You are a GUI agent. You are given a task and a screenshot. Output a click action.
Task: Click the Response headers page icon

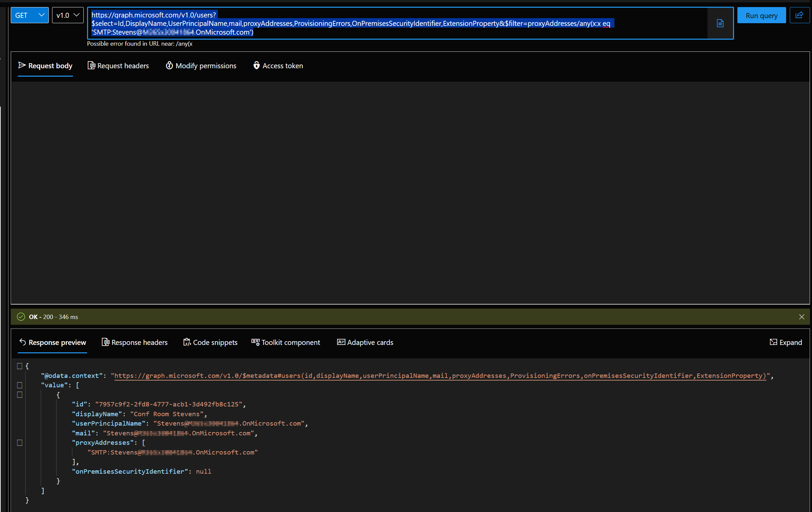[105, 342]
